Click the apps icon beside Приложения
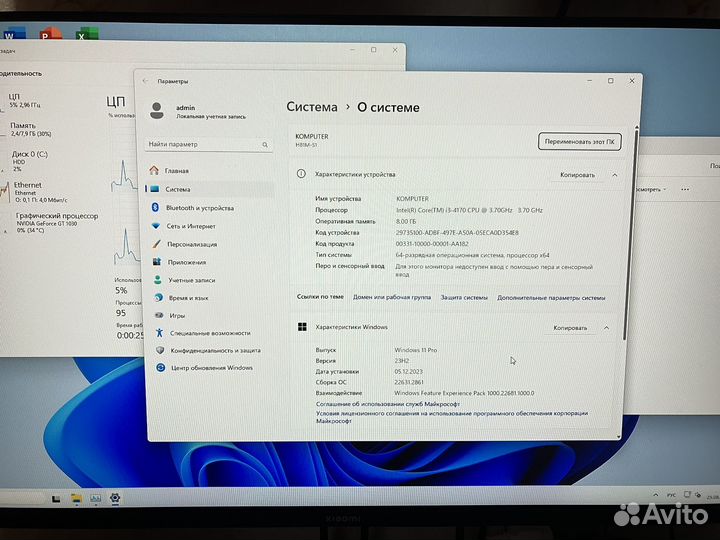The image size is (720, 540). point(157,261)
